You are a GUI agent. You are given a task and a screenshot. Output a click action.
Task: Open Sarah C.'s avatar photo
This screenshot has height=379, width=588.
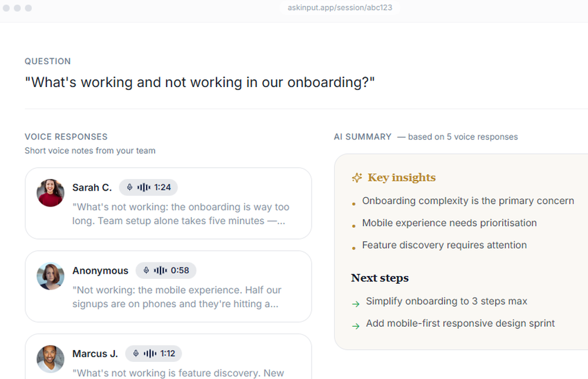tap(50, 193)
